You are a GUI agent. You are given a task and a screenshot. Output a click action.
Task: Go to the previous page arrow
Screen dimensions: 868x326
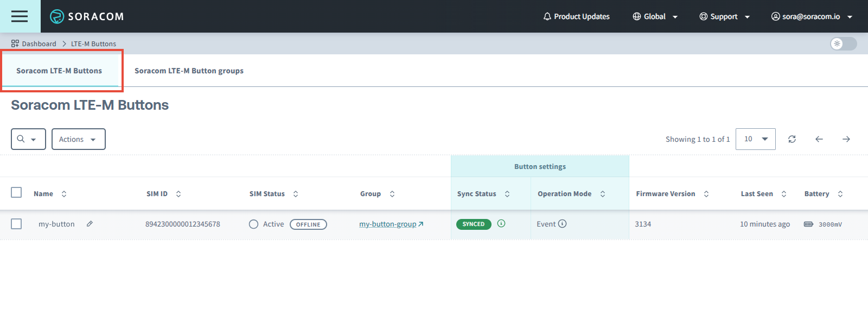(x=819, y=139)
